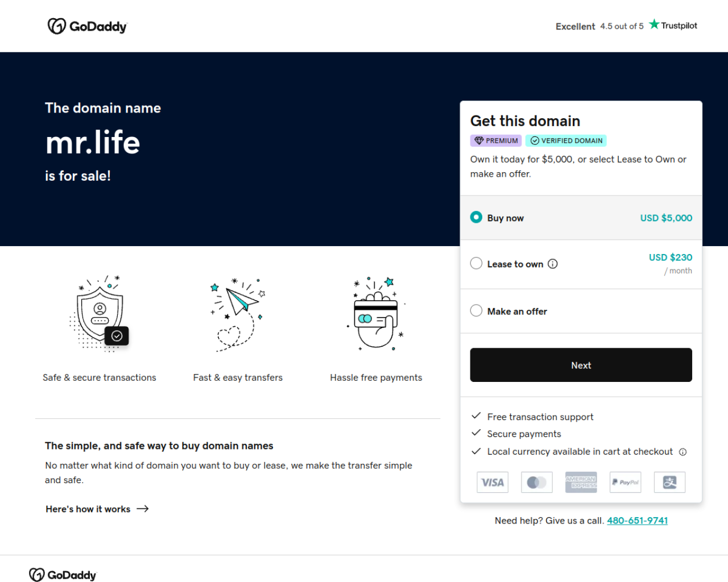Call the 480-651-9741 phone link

638,521
